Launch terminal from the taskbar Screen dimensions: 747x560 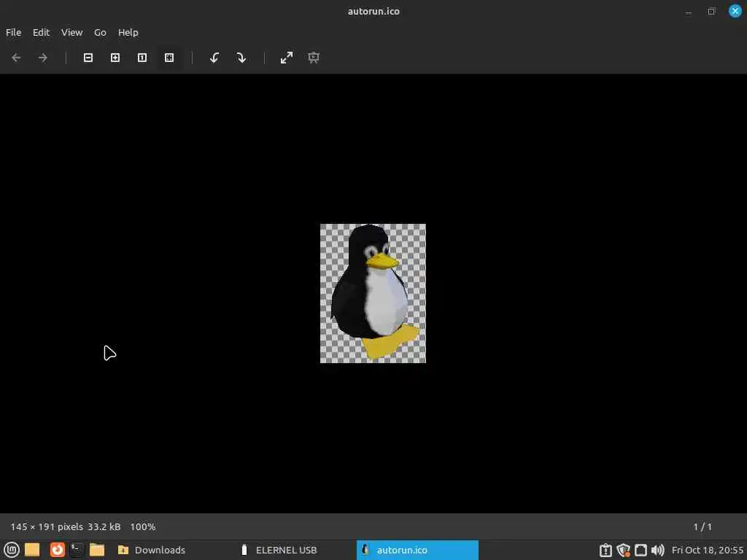(77, 550)
